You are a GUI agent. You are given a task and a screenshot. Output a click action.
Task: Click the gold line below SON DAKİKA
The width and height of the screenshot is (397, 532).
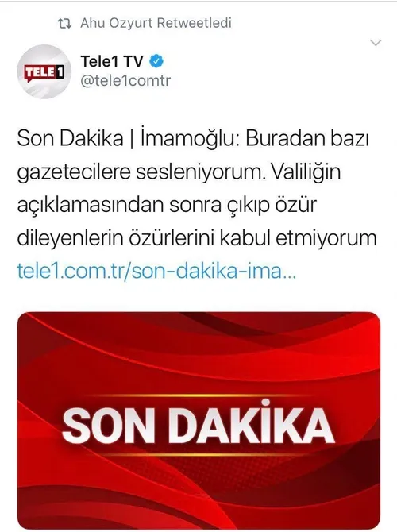click(x=198, y=455)
